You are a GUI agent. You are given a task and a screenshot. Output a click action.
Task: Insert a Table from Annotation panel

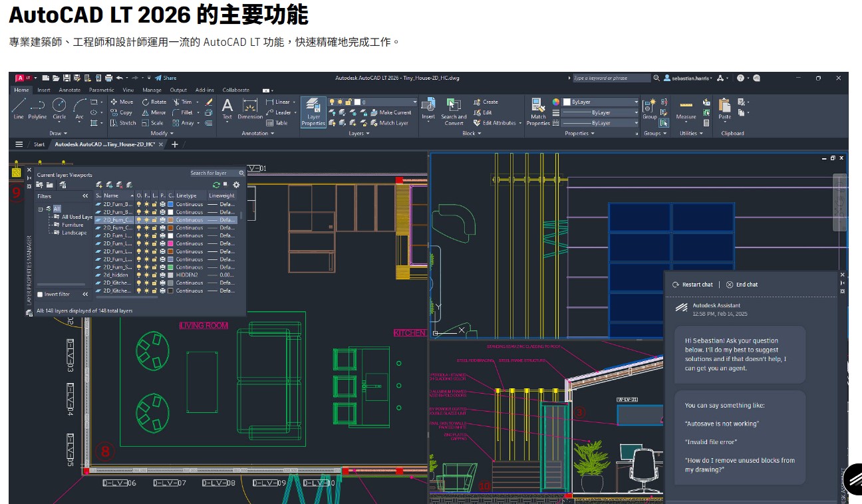point(277,123)
